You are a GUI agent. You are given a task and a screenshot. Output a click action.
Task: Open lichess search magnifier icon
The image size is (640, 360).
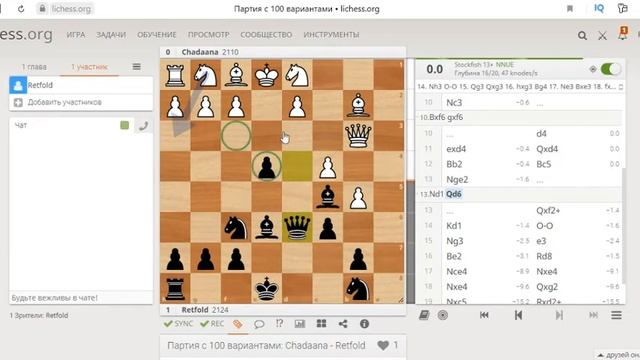582,36
